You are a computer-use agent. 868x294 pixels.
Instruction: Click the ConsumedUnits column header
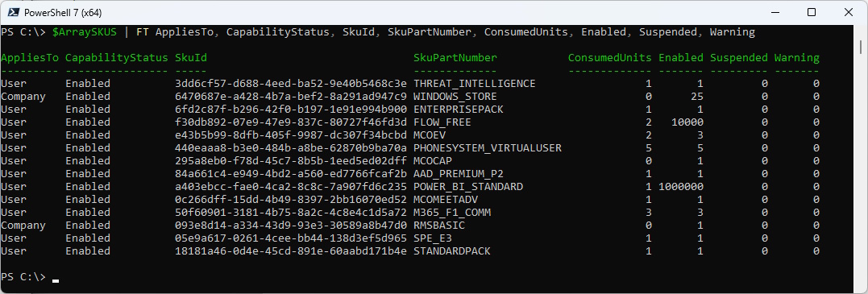(609, 57)
